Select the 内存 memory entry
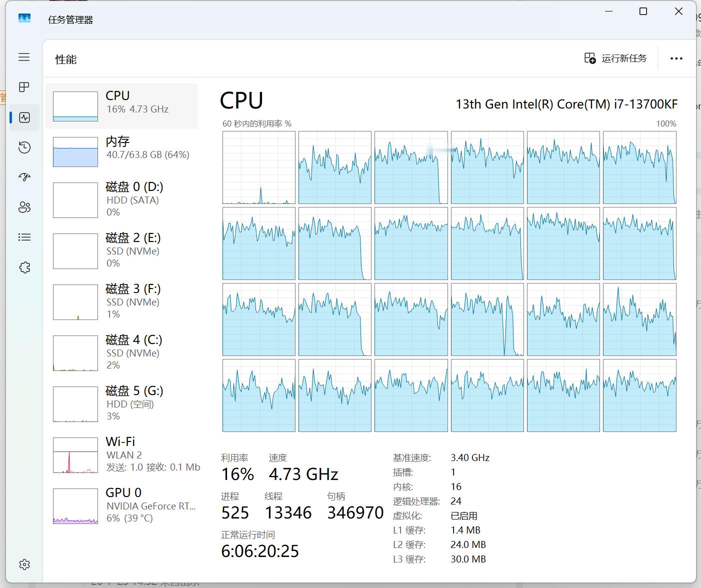 (x=122, y=151)
